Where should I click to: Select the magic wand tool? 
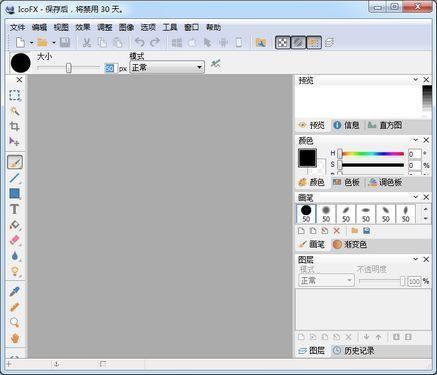coord(14,111)
